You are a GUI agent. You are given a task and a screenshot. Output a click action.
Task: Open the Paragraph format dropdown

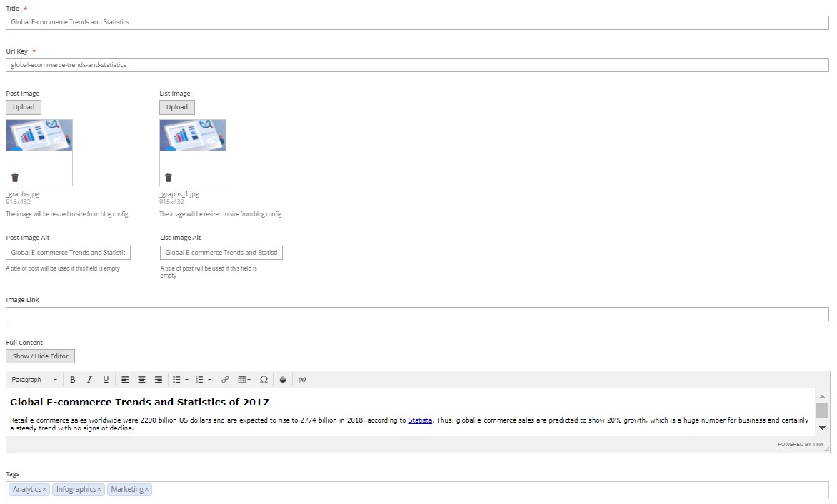pyautogui.click(x=34, y=380)
